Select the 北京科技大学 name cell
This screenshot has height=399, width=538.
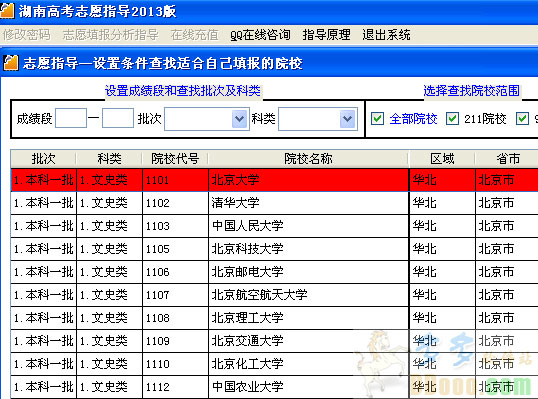point(308,249)
